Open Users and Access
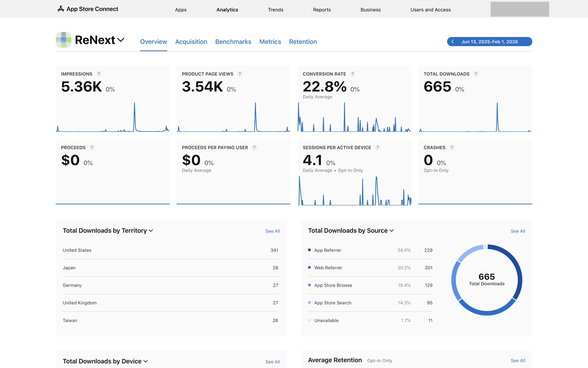The height and width of the screenshot is (368, 588). (x=431, y=10)
